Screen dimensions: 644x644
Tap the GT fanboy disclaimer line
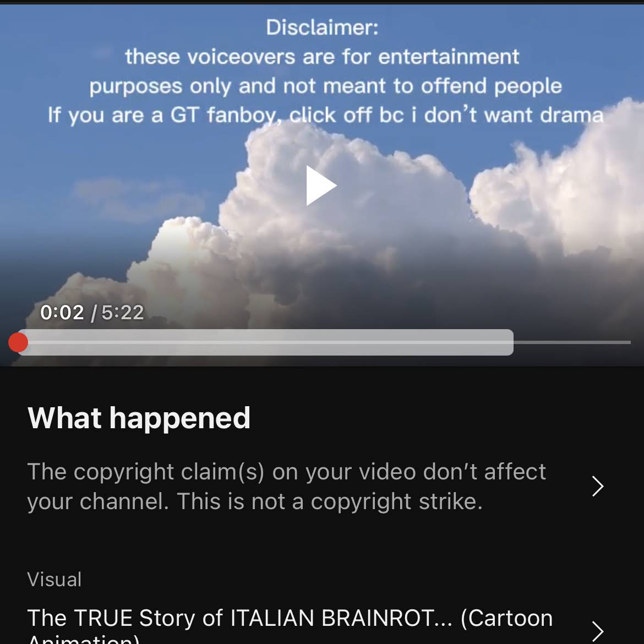pos(325,115)
